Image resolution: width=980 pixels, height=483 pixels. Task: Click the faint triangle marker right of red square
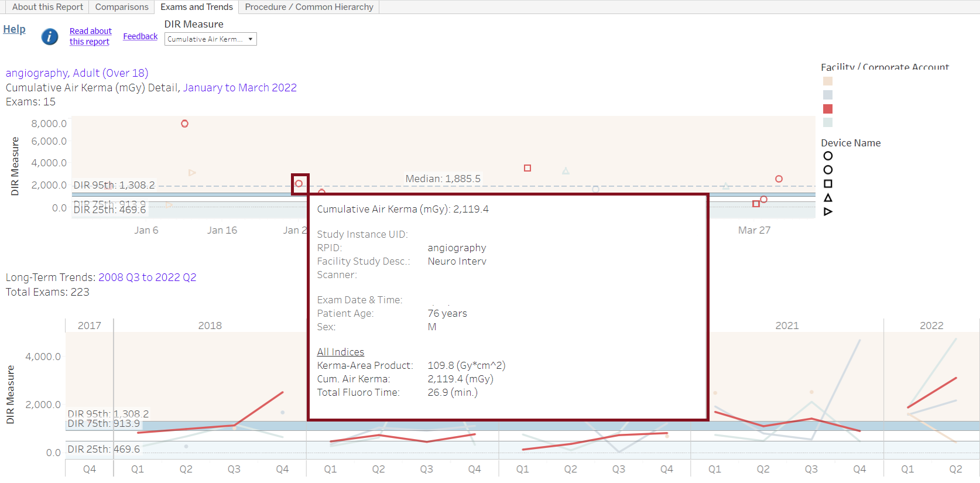pos(566,171)
